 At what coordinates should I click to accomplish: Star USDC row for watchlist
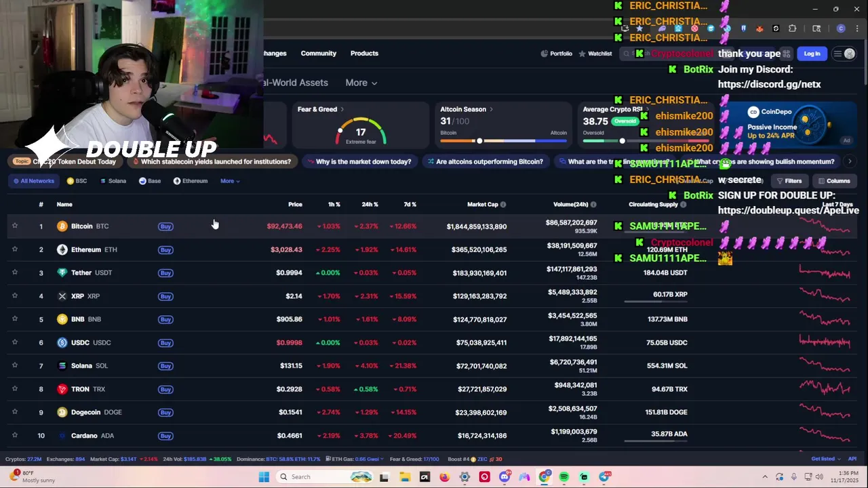coord(15,342)
